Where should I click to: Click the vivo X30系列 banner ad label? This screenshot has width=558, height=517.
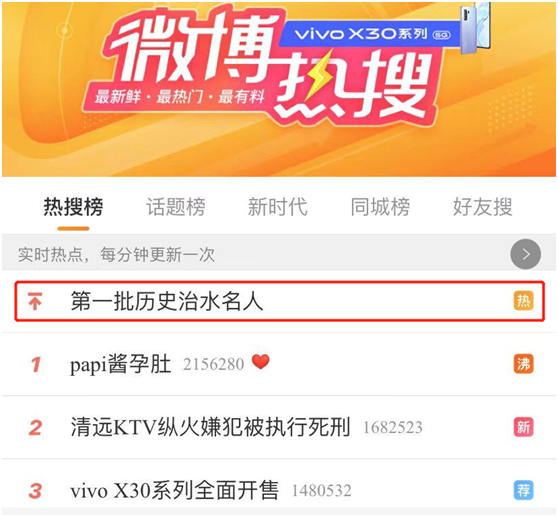[370, 34]
